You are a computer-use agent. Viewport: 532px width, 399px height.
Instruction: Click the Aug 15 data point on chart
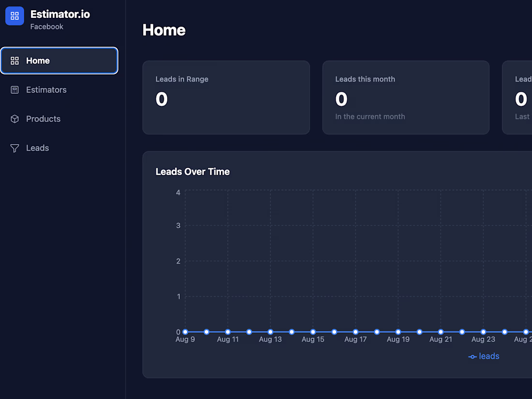click(x=313, y=332)
